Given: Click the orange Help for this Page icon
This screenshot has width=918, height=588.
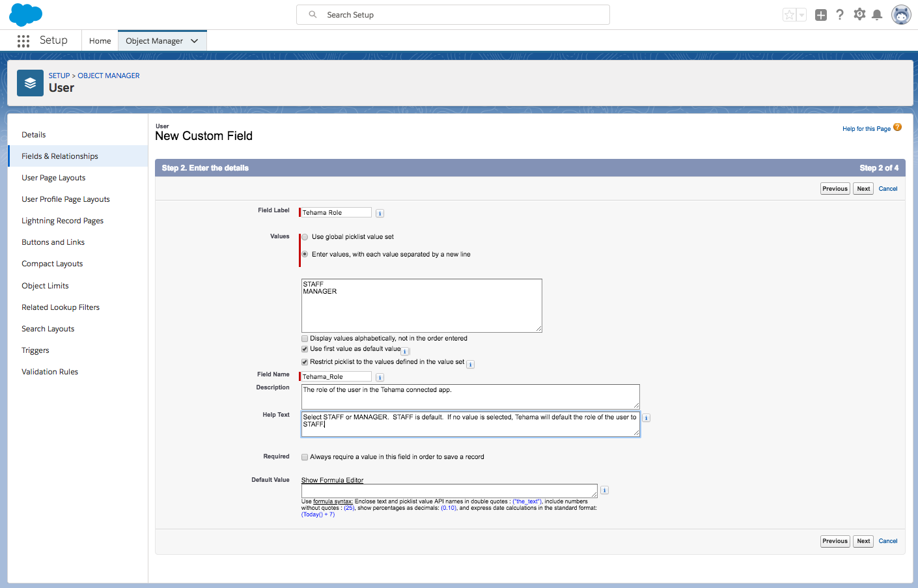Looking at the screenshot, I should (898, 127).
